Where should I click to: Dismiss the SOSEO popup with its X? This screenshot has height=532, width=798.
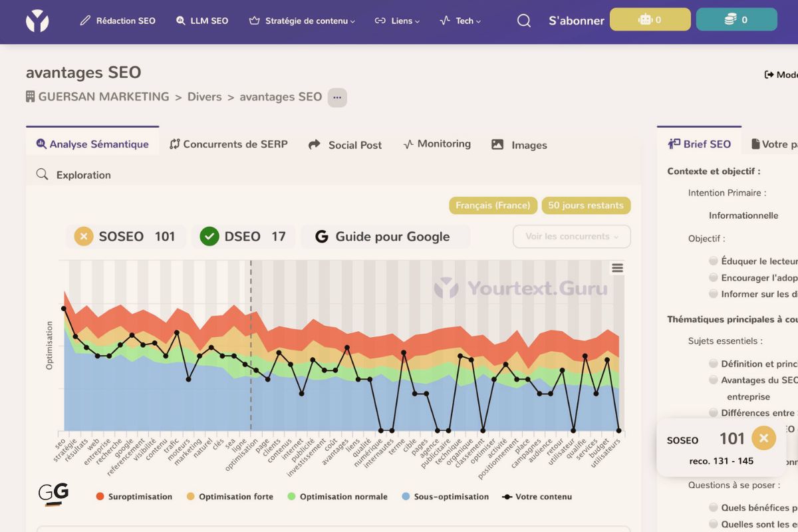point(763,438)
